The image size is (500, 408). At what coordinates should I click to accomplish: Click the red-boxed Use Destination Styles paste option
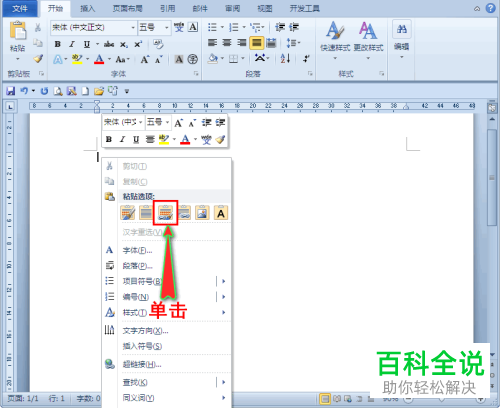pos(165,213)
